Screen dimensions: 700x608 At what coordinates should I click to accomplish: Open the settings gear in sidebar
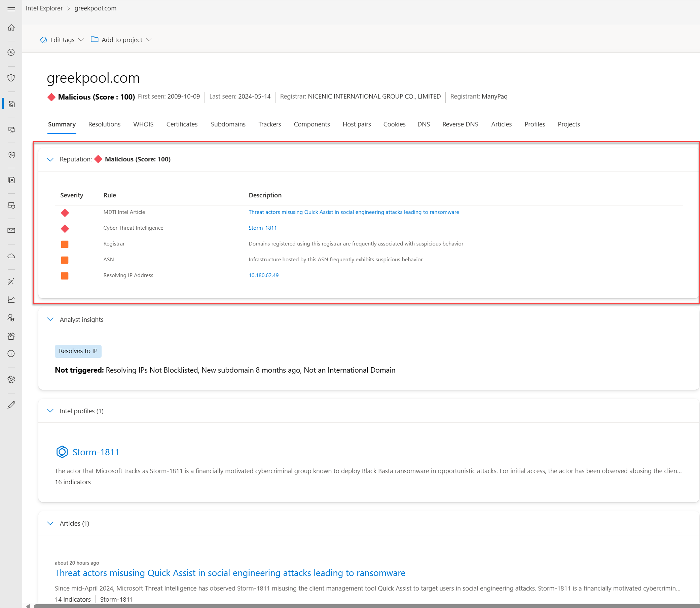click(x=11, y=379)
